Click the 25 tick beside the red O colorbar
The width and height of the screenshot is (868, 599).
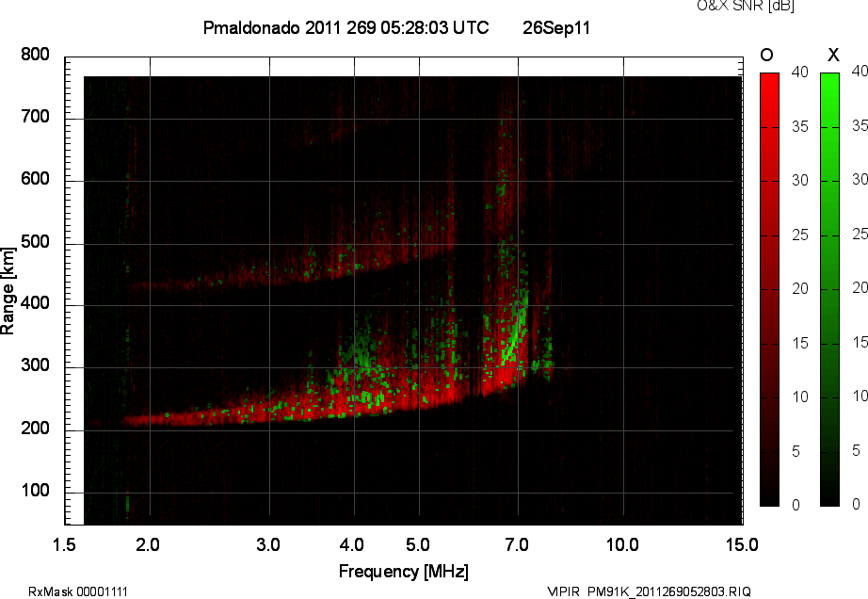(800, 235)
